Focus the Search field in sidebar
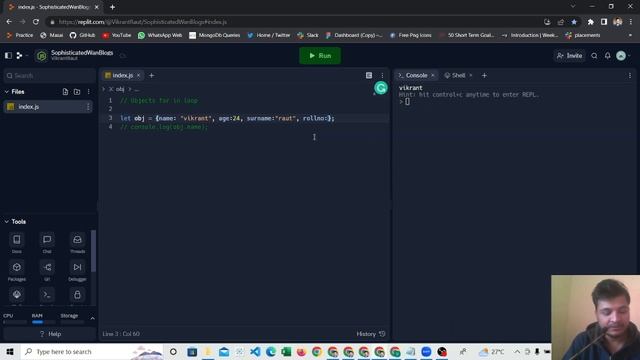This screenshot has height=360, width=640. pyautogui.click(x=49, y=76)
